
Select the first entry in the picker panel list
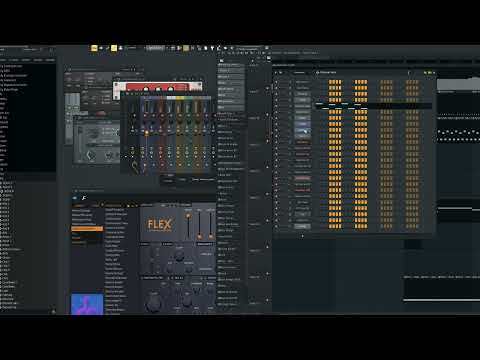(231, 65)
